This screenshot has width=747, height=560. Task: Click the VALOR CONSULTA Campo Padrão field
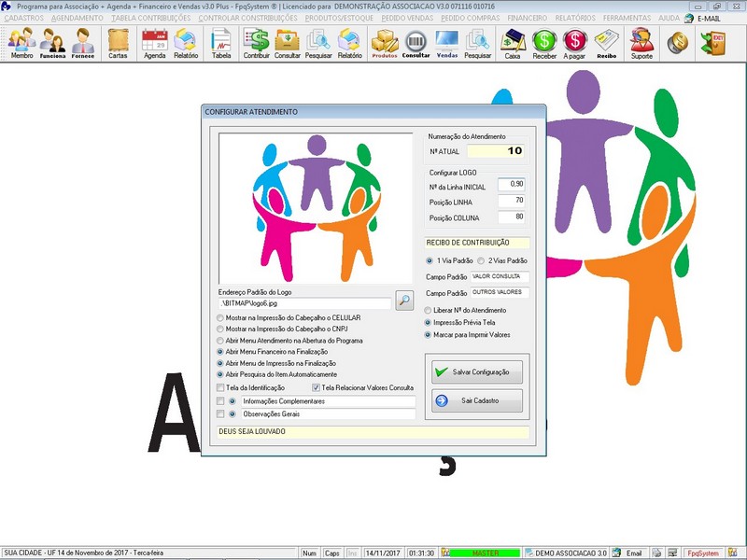(500, 276)
